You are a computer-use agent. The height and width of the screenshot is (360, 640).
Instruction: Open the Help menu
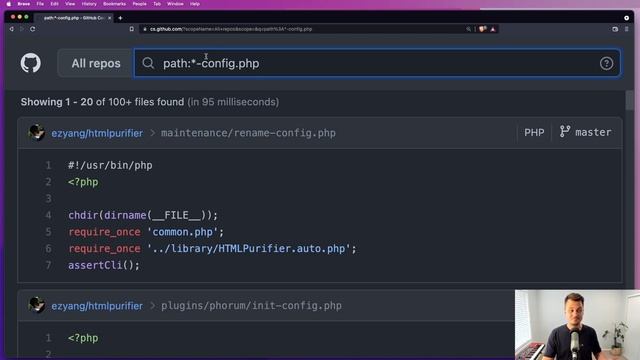[195, 4]
